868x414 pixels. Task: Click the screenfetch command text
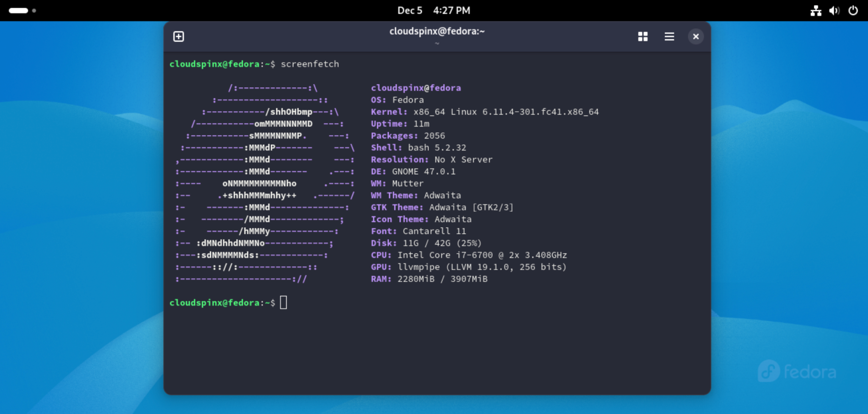(x=311, y=64)
